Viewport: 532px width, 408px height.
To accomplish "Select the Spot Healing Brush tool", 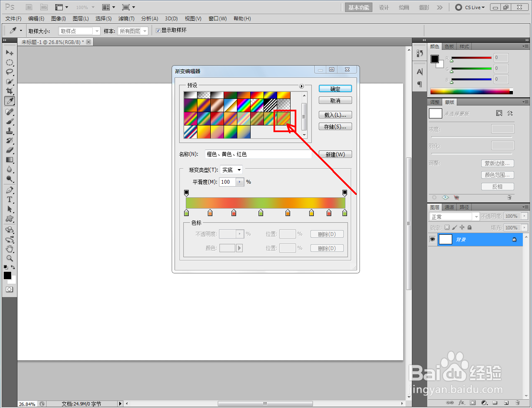I will tap(10, 112).
